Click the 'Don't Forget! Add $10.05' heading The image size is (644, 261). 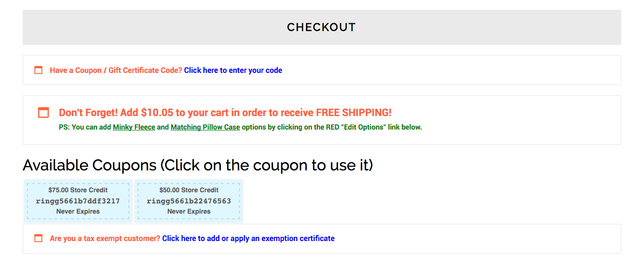[225, 112]
